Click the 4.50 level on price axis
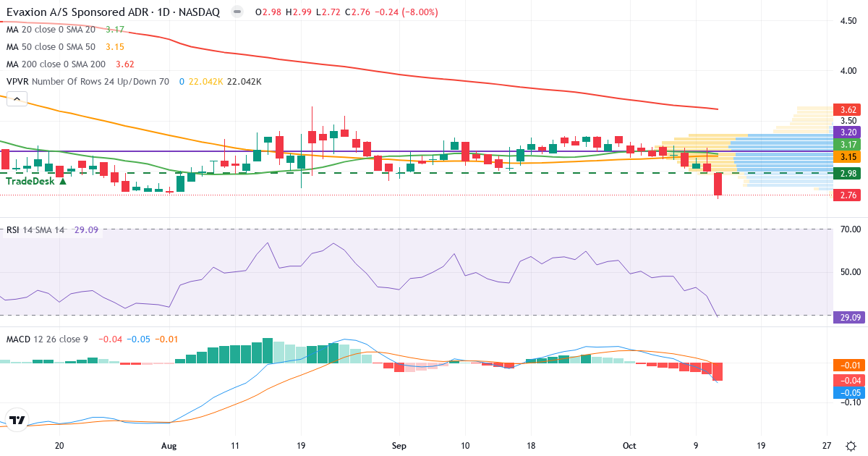868x456 pixels. point(848,21)
